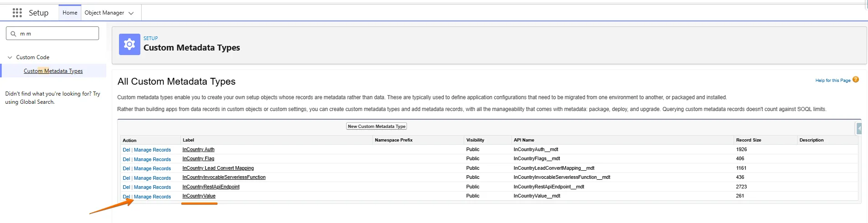This screenshot has height=223, width=868.
Task: Open the InCountry Lead Convert Mapping link
Action: 218,168
